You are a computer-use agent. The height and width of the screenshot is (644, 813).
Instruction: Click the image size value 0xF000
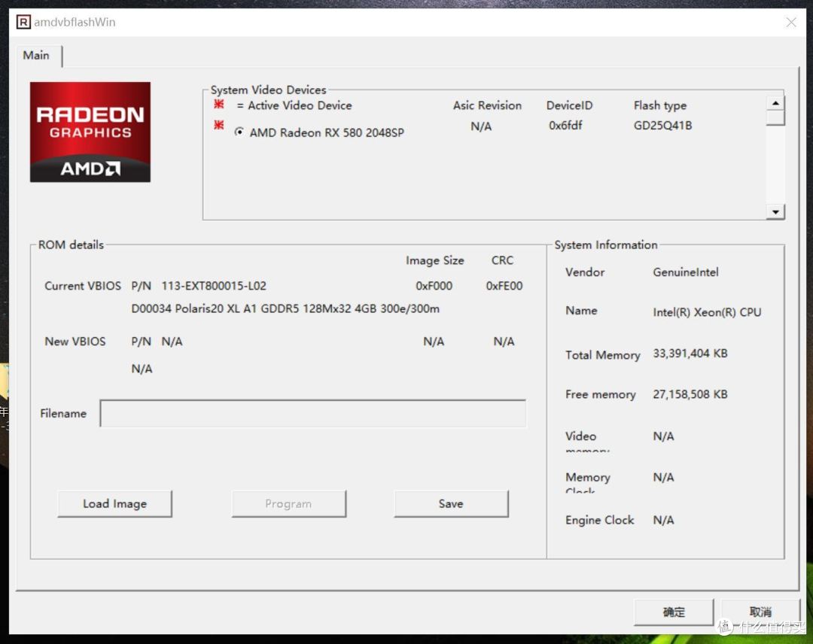[x=434, y=286]
